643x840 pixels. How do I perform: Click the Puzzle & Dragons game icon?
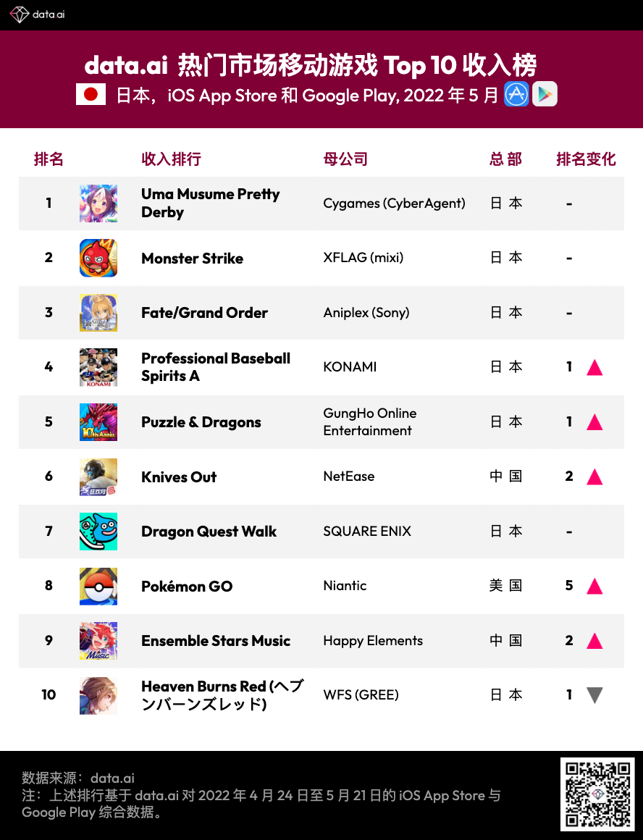[x=98, y=422]
